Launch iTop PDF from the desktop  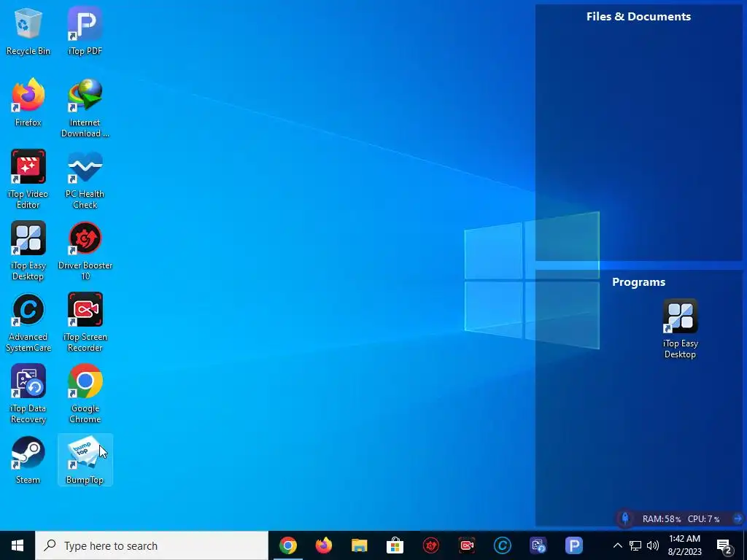(x=85, y=31)
